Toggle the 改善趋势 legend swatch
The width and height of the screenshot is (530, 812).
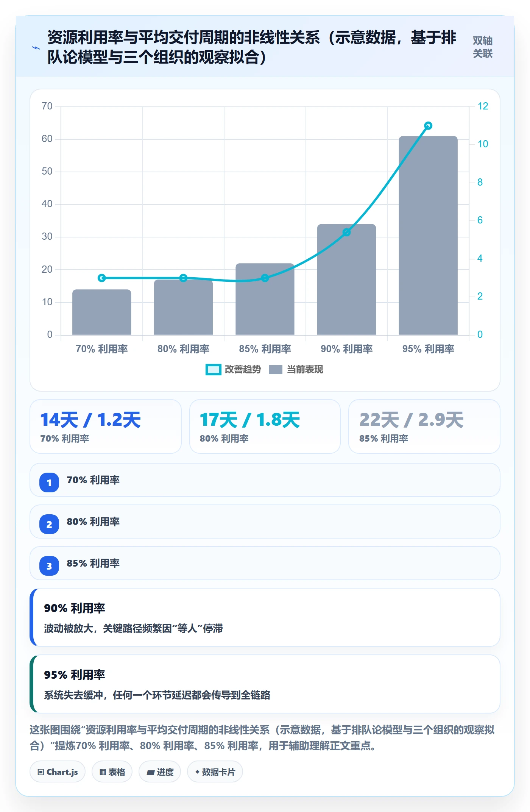click(x=213, y=370)
